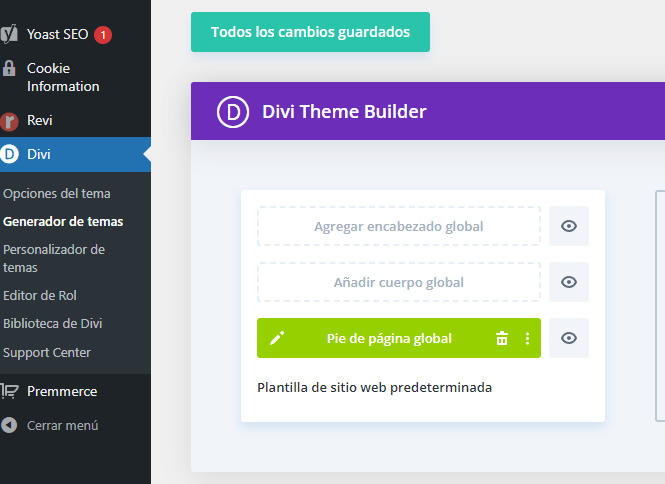Toggle visibility of global body
665x484 pixels.
(x=569, y=282)
